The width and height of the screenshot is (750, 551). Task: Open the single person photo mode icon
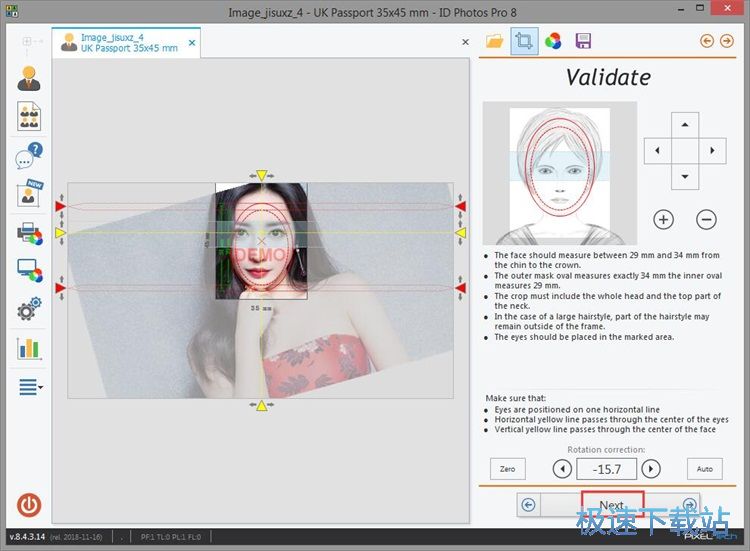click(29, 79)
